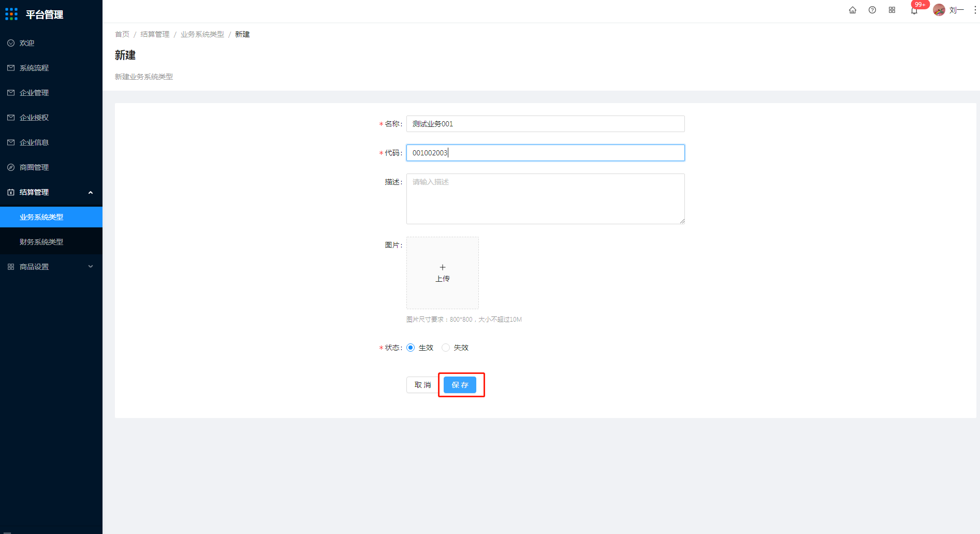Open the notification bell with 99+ badge
Viewport: 980px width, 534px height.
pyautogui.click(x=914, y=10)
